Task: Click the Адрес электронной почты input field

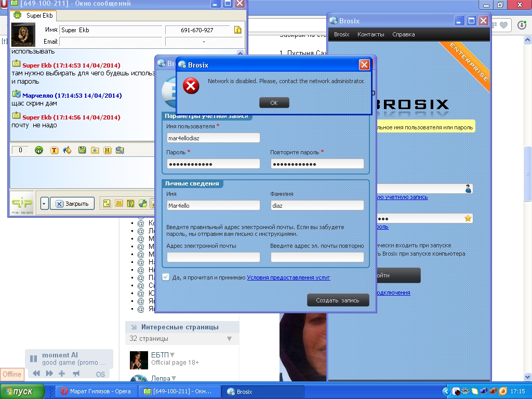Action: click(213, 257)
